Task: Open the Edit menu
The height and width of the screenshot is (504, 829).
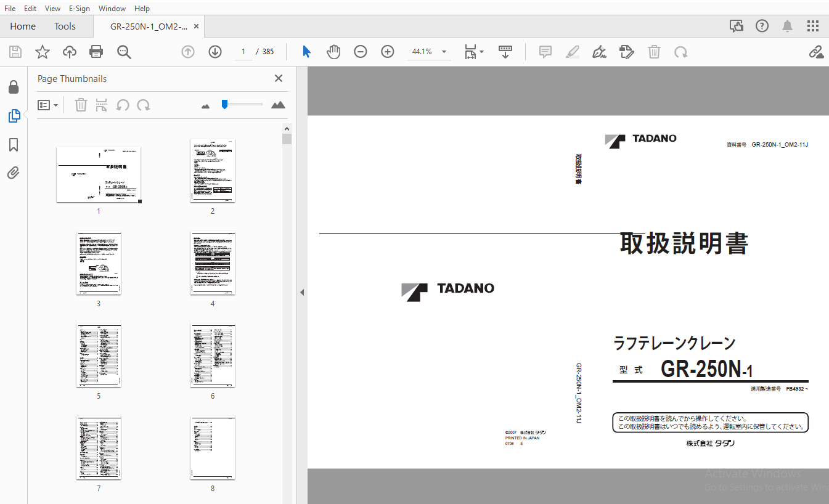Action: 30,8
